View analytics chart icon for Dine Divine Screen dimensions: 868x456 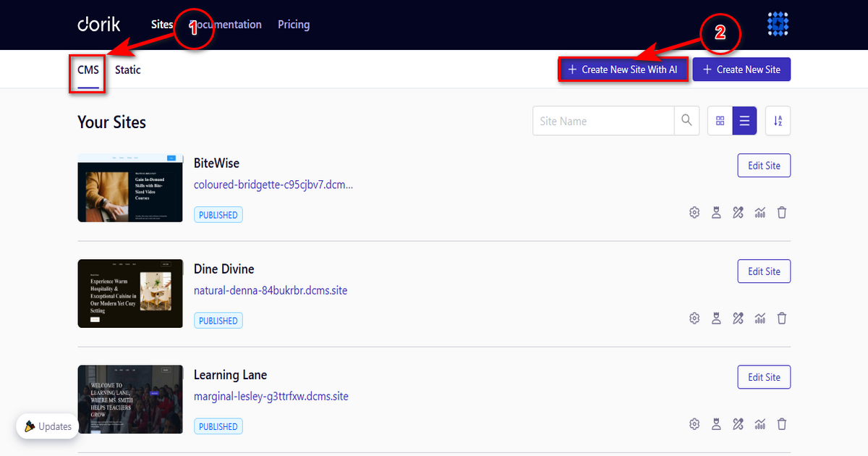click(759, 318)
